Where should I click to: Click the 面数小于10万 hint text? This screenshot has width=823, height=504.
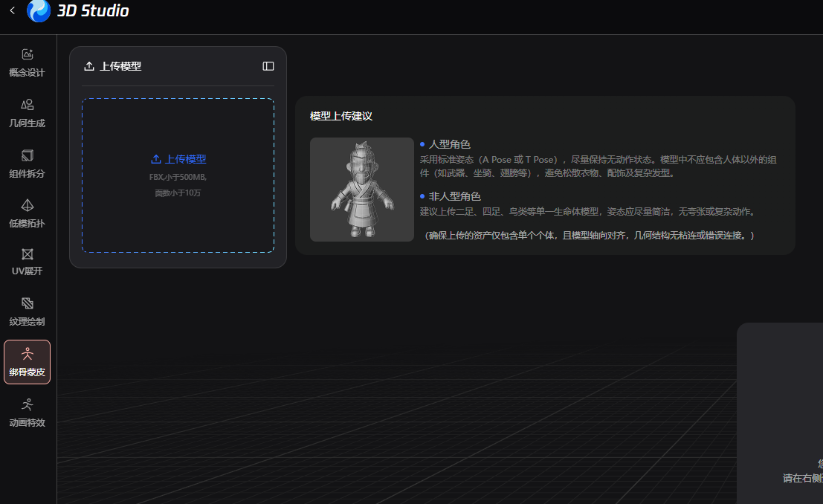point(178,193)
